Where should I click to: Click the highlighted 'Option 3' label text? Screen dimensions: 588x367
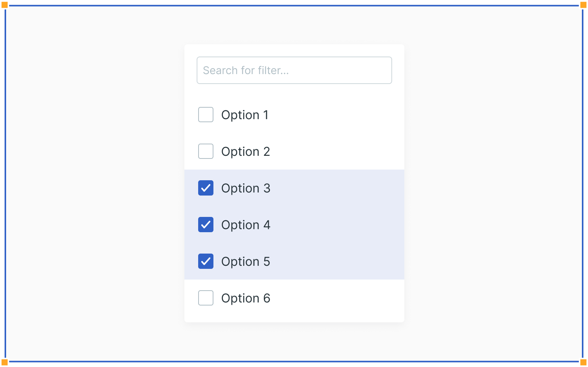246,188
